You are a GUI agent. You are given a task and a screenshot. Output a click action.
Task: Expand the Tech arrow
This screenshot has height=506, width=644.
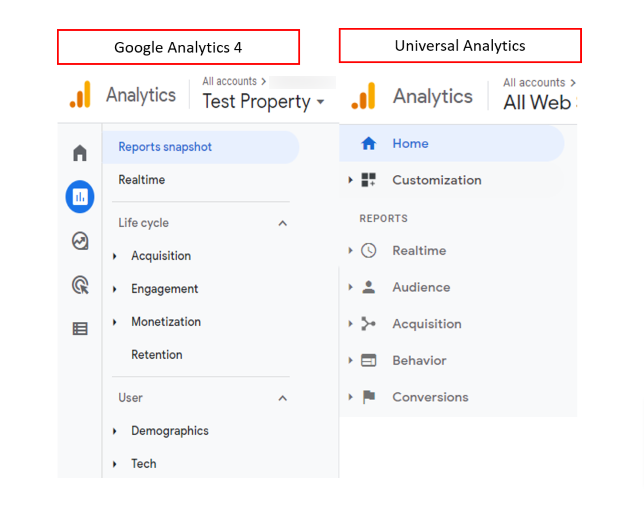pos(115,464)
